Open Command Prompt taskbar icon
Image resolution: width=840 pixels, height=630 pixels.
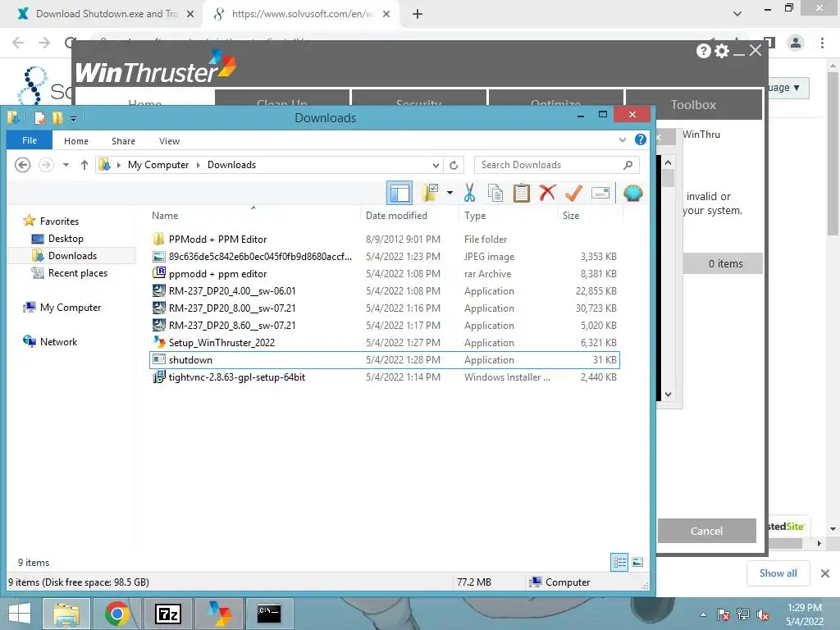(269, 614)
